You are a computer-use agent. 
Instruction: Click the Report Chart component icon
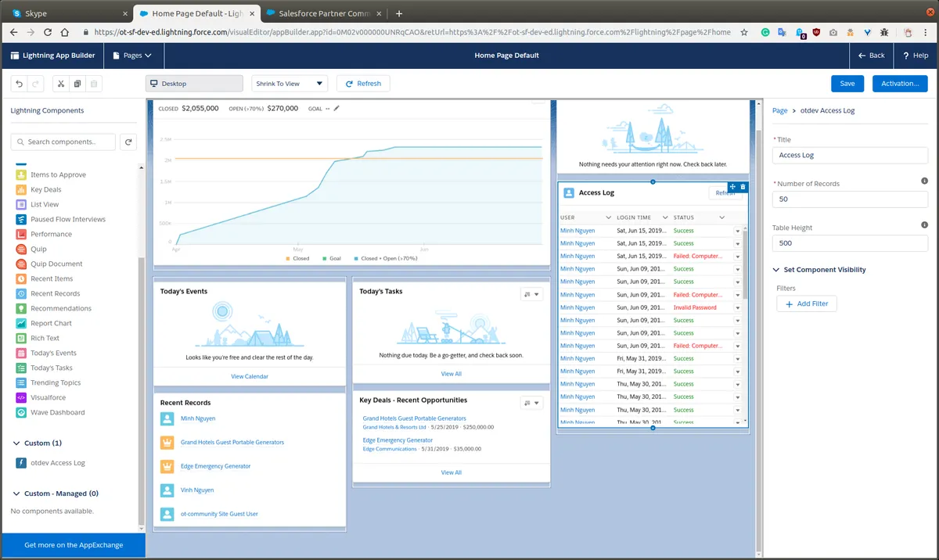(21, 323)
